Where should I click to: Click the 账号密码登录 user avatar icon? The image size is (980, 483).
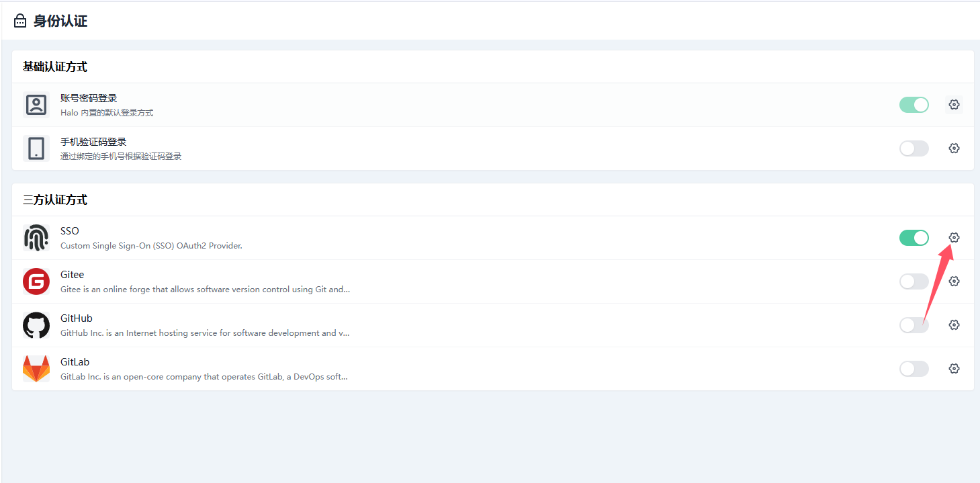[x=36, y=105]
